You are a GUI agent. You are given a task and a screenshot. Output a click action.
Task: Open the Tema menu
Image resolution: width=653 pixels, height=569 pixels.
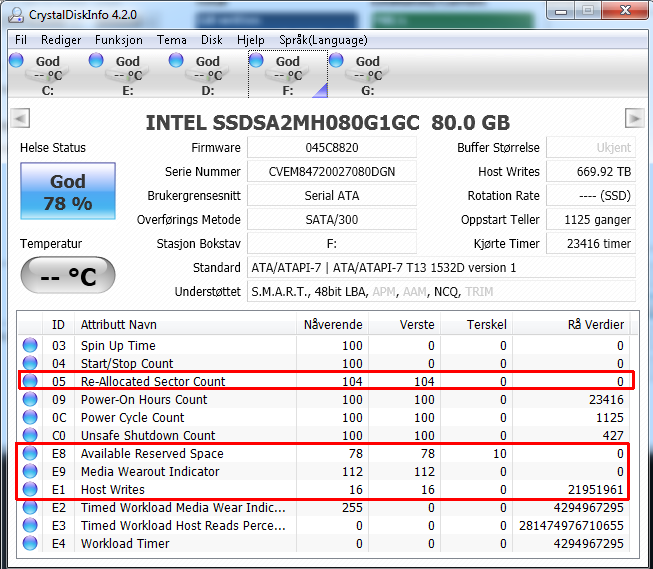[172, 40]
